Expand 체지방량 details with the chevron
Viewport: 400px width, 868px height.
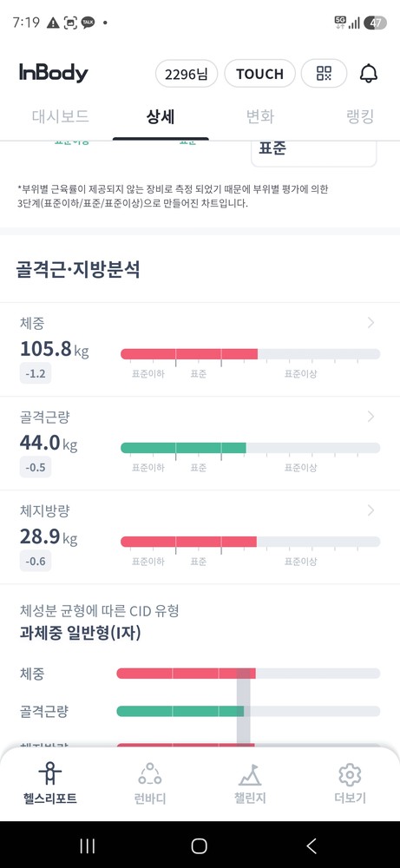(x=370, y=510)
